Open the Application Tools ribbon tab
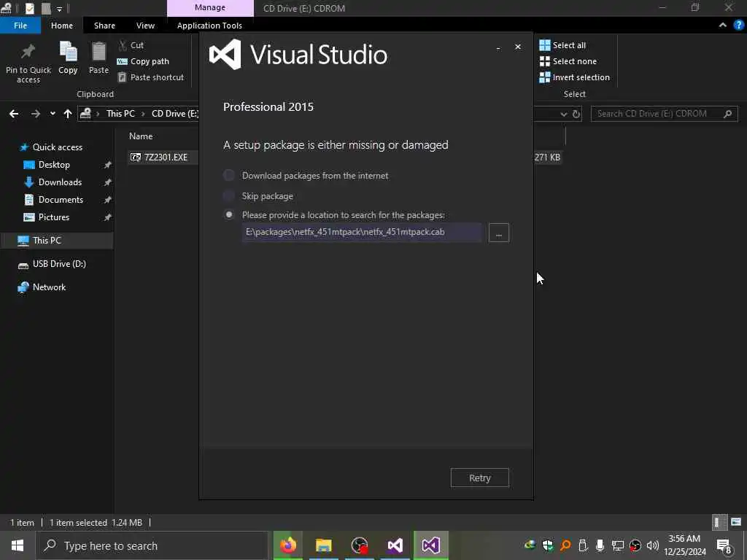747x560 pixels. coord(209,26)
